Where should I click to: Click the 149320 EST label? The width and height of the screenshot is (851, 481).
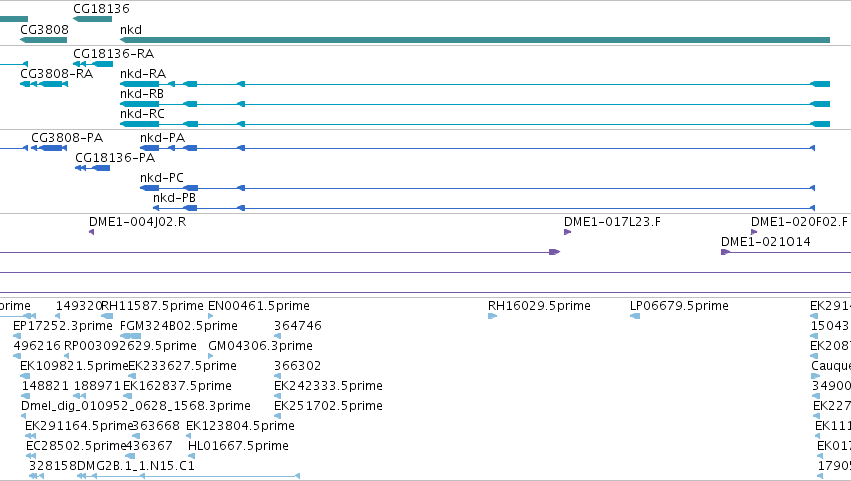point(79,306)
